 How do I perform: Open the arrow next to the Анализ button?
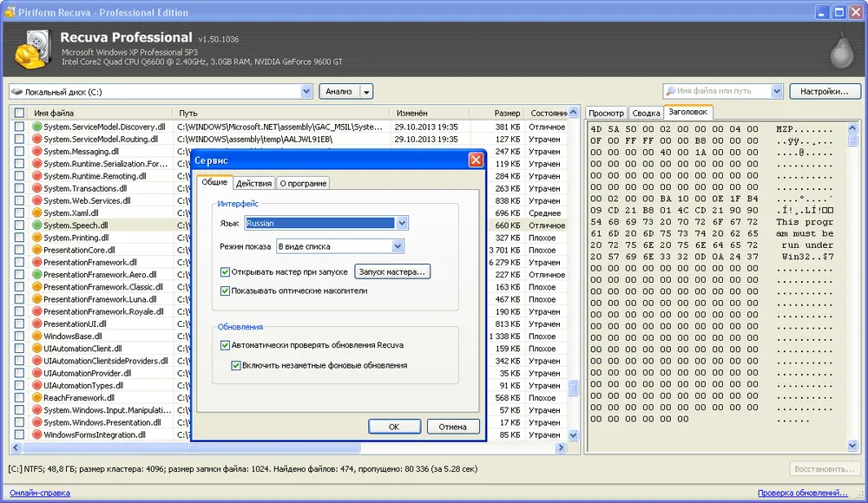tap(367, 92)
